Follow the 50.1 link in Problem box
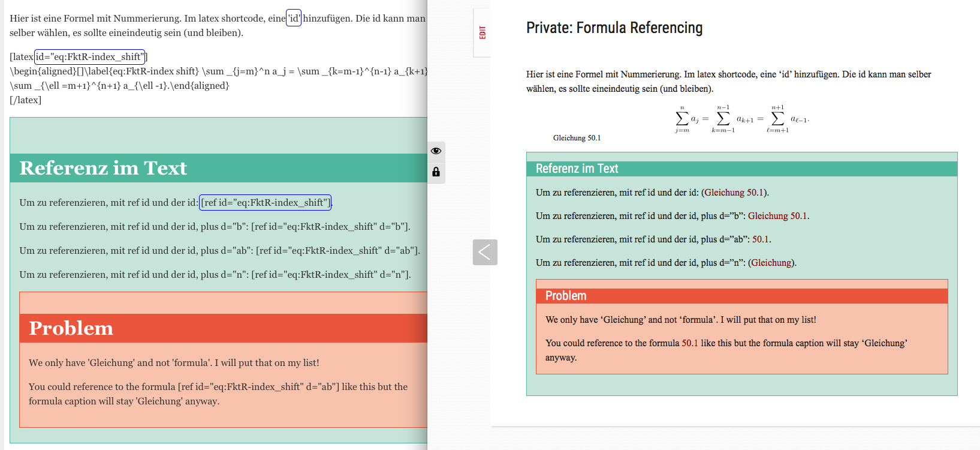The width and height of the screenshot is (980, 450). [690, 343]
